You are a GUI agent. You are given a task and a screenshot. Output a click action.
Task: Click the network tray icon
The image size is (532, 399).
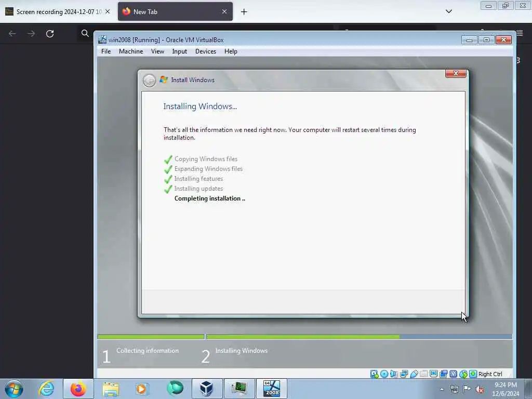click(x=455, y=389)
